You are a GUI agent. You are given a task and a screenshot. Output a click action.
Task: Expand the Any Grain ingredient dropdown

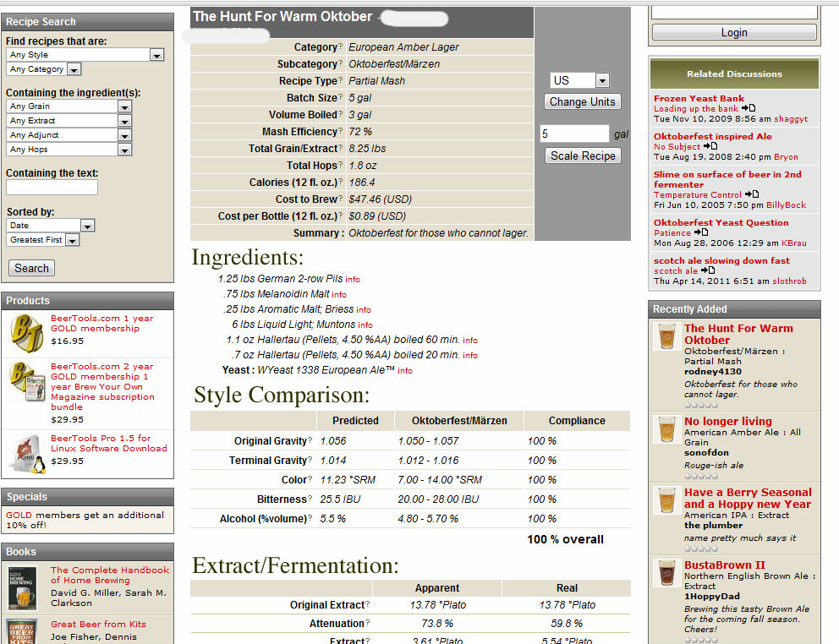tap(124, 107)
